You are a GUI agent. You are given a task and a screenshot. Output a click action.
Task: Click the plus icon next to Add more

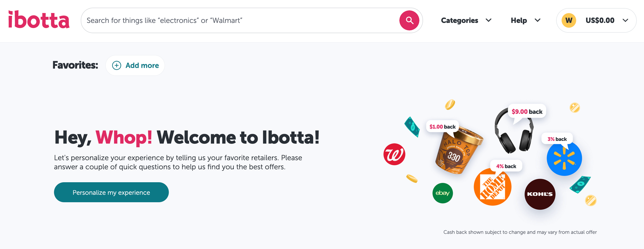pyautogui.click(x=116, y=65)
